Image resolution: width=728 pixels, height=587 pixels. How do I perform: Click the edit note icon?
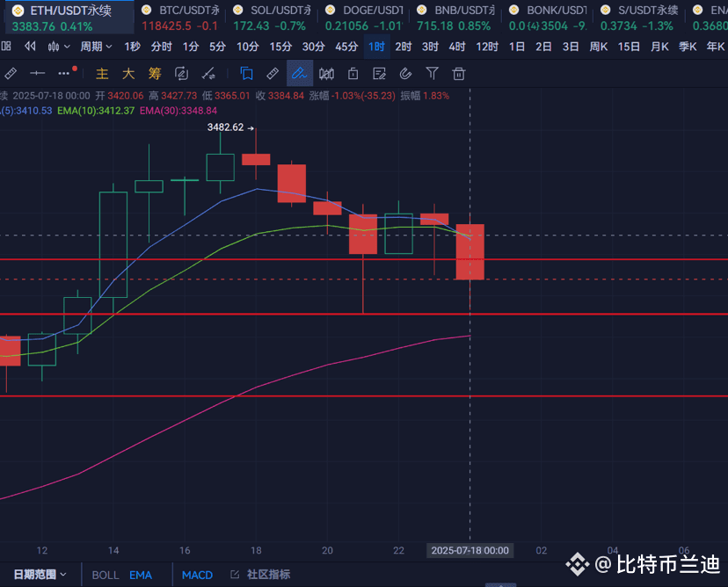pos(379,73)
